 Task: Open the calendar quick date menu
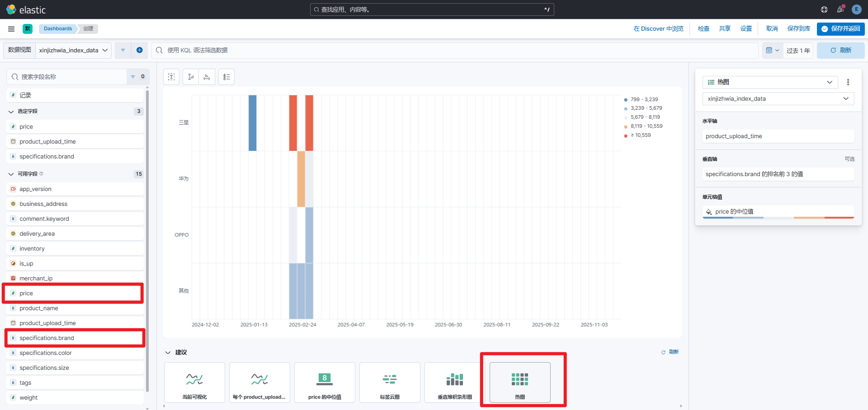point(773,50)
